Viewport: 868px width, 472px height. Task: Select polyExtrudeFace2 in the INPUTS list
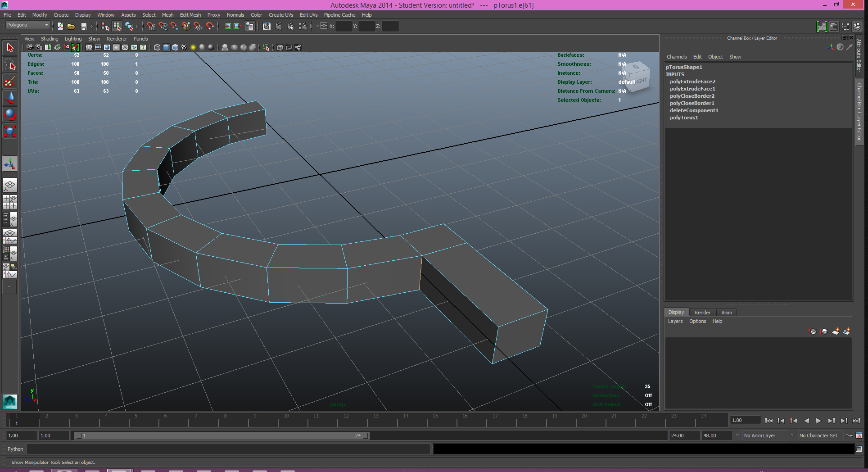click(692, 82)
